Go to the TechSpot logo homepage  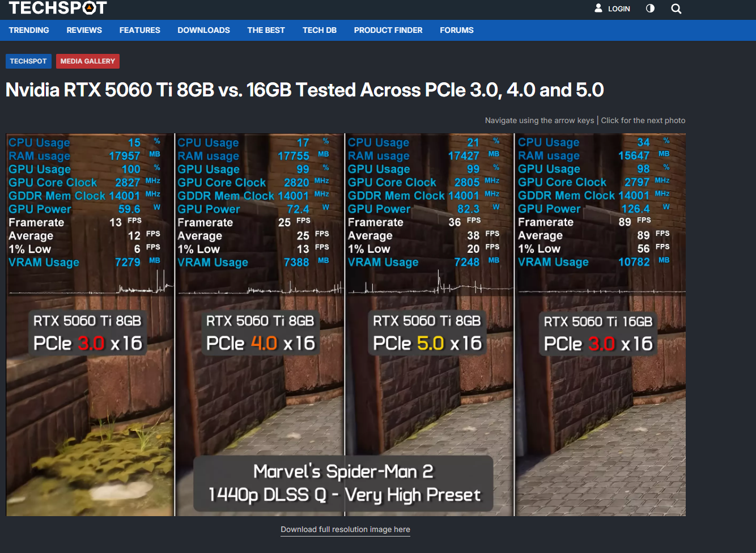58,7
